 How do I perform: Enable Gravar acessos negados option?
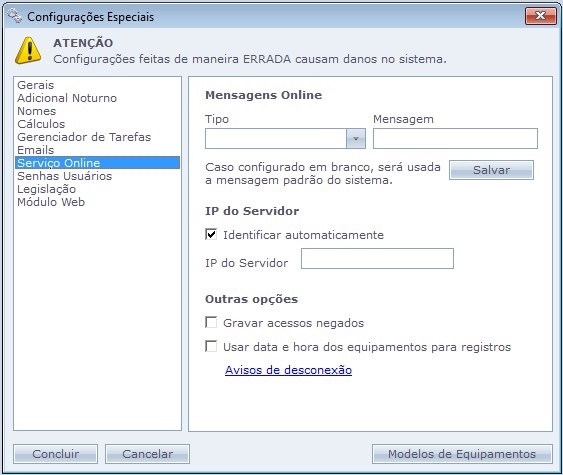[x=211, y=322]
